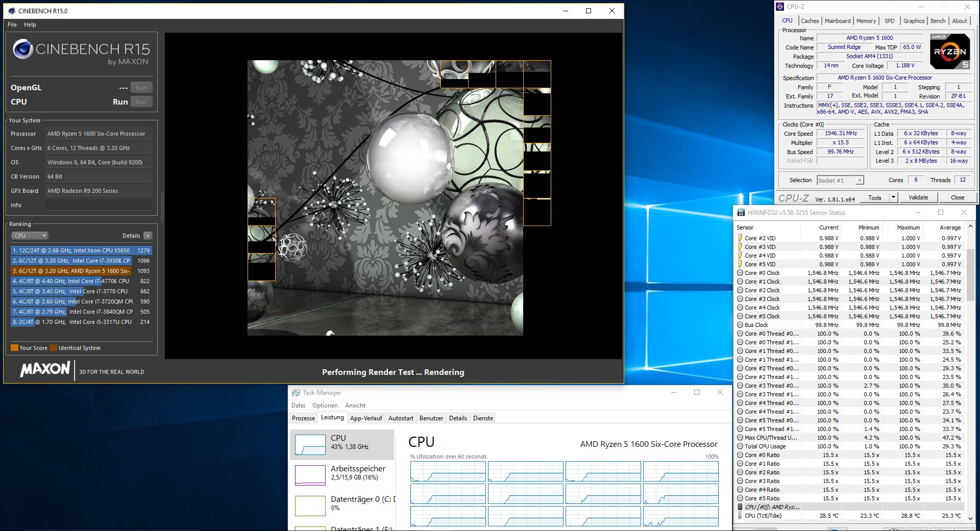Click the thermometer icon beside CPU (Tctl/Tdie)
The width and height of the screenshot is (980, 531).
pyautogui.click(x=740, y=516)
